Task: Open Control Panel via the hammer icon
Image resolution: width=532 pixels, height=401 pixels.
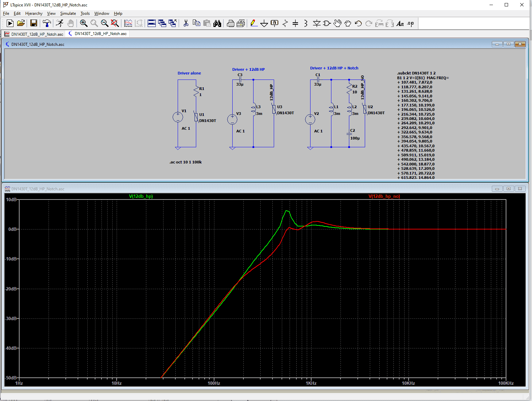Action: click(x=47, y=23)
